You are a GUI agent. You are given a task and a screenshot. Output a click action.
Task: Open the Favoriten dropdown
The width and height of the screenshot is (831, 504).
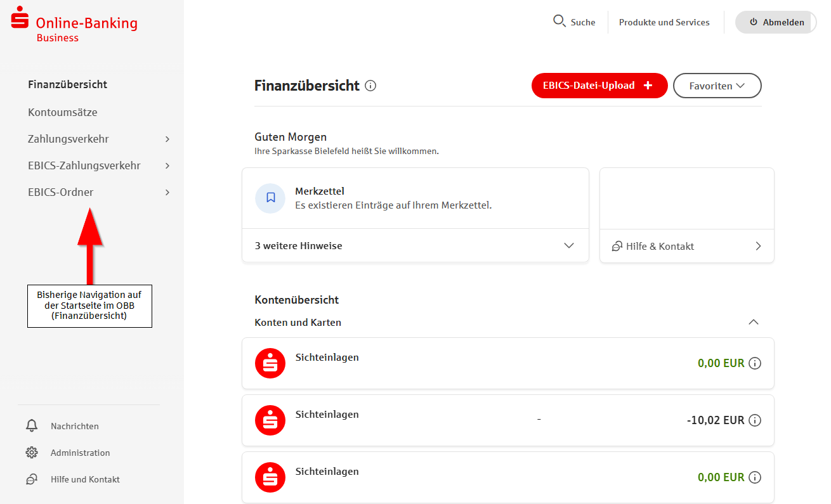click(717, 86)
